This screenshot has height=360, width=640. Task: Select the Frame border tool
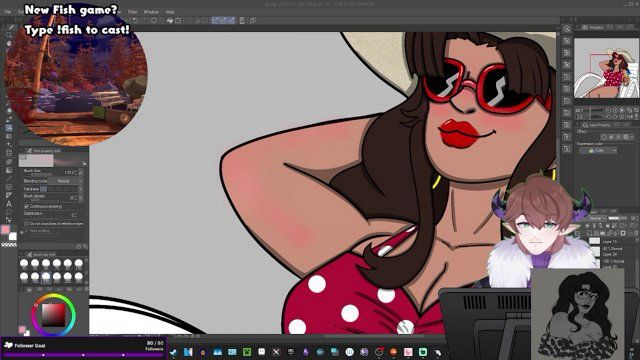tap(9, 187)
